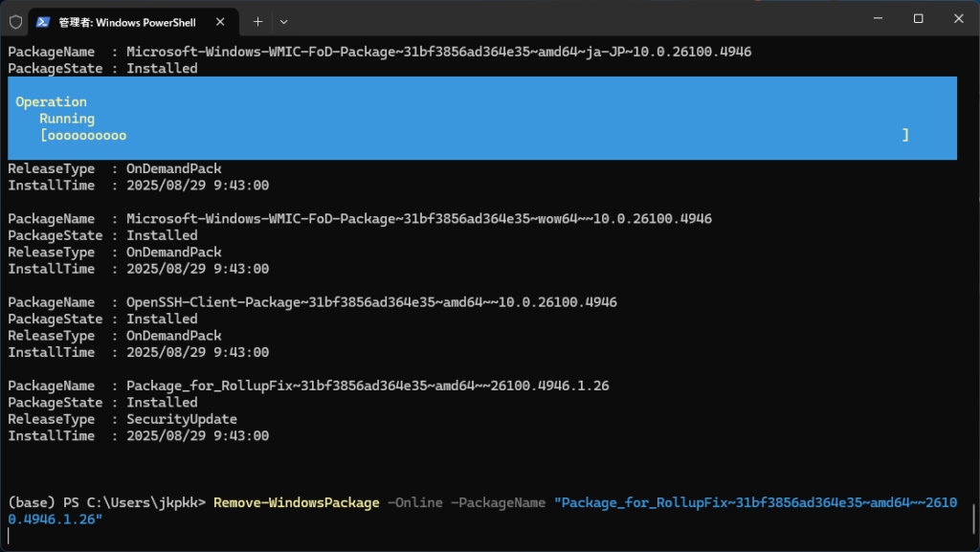The height and width of the screenshot is (552, 980).
Task: Click the Remove-WindowsPackage command text
Action: pos(297,502)
